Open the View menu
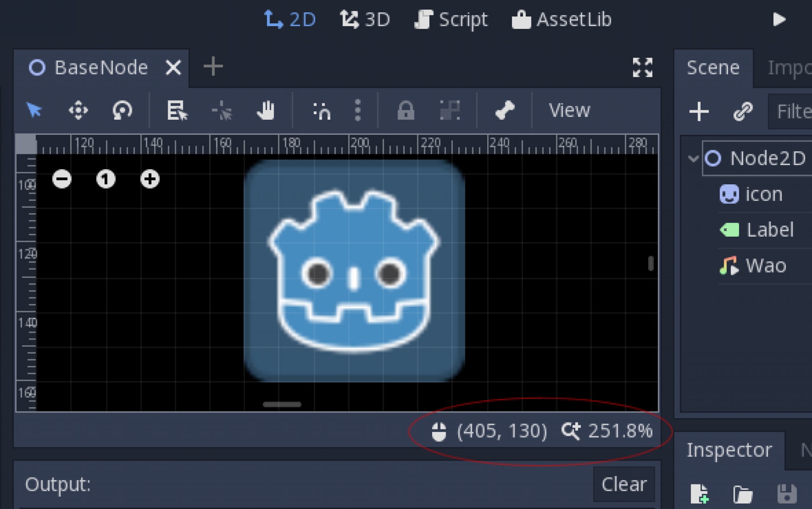Screen dimensions: 812x509 coord(569,110)
